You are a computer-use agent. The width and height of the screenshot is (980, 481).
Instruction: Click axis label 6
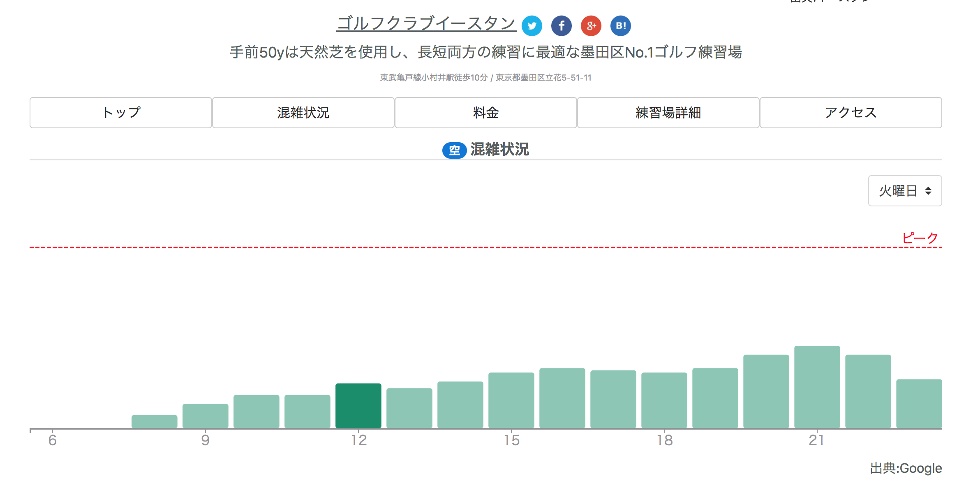pos(52,440)
